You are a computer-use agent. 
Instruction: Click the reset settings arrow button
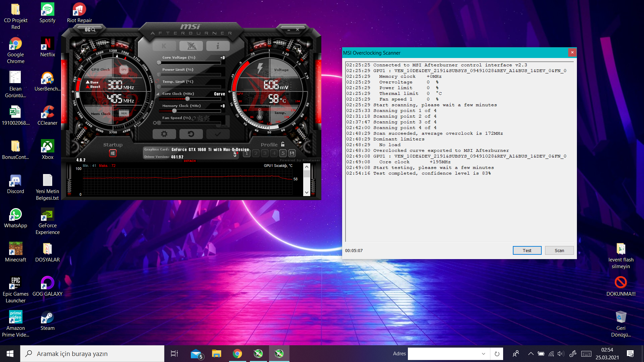191,134
